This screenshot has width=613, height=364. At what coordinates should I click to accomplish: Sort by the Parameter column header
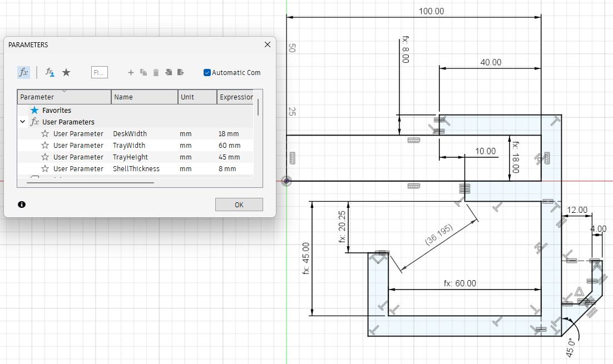(x=64, y=97)
